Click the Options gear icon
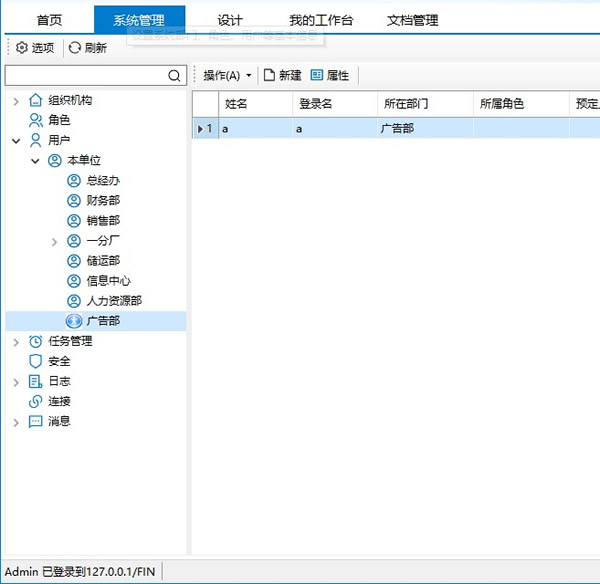The height and width of the screenshot is (584, 600). tap(22, 47)
